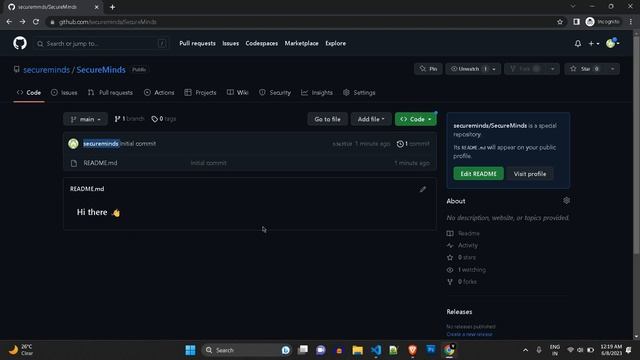Toggle the browser side panel icon
This screenshot has height=360, width=640.
[576, 22]
